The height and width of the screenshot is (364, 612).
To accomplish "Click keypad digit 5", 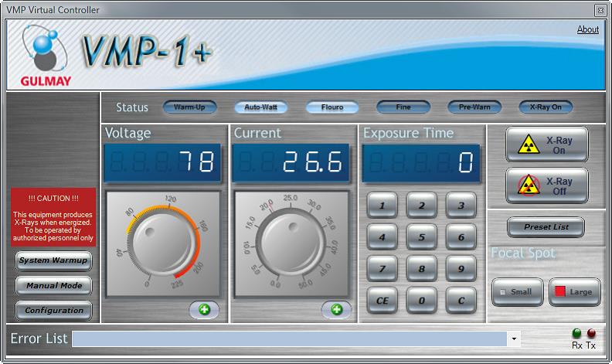I will (422, 236).
